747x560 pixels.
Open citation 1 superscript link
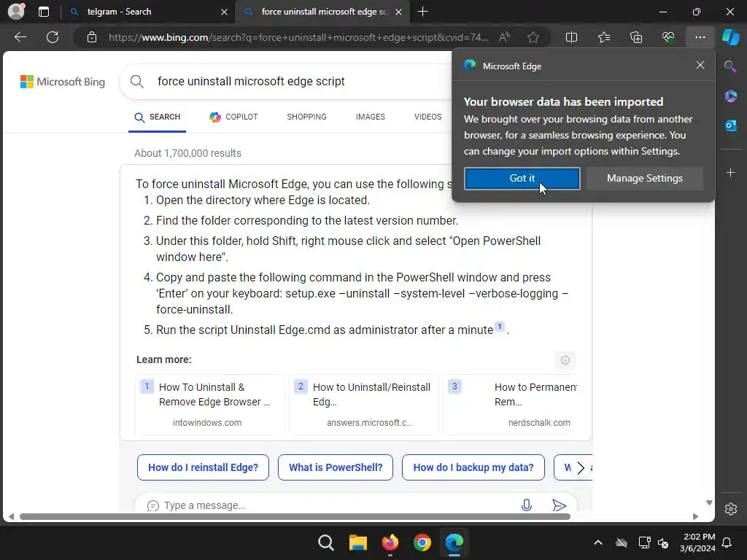click(499, 327)
